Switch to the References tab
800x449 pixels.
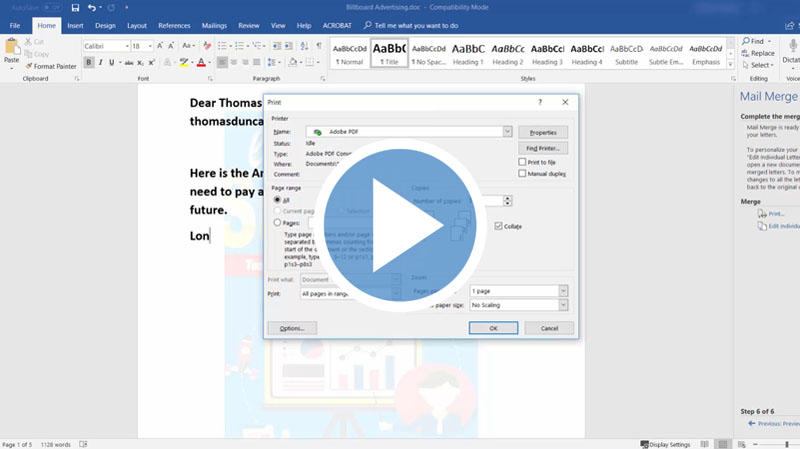pyautogui.click(x=174, y=25)
